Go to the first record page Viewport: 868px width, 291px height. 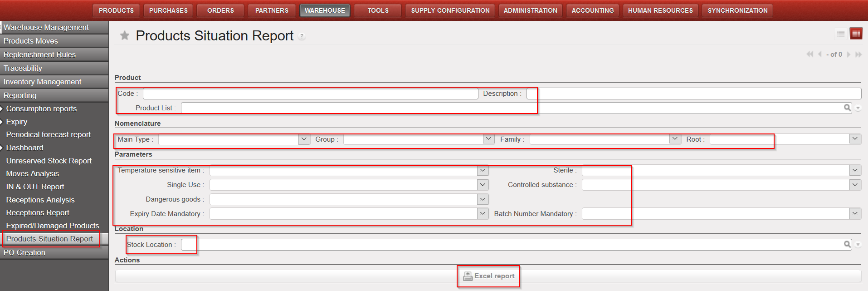(809, 54)
